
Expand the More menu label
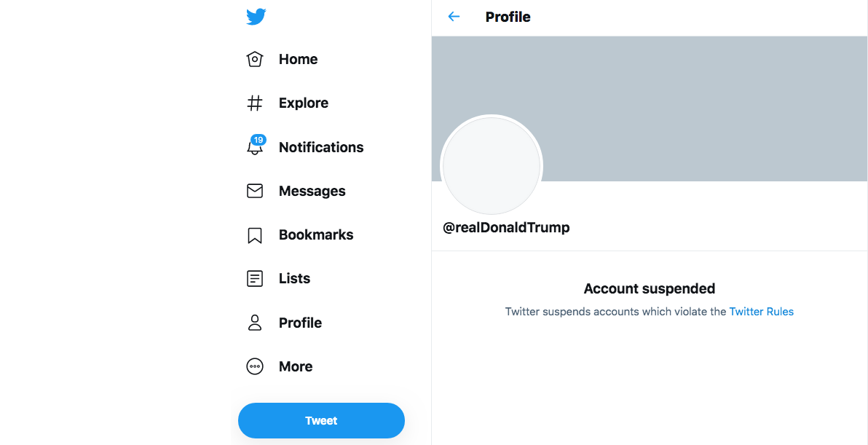(x=296, y=366)
